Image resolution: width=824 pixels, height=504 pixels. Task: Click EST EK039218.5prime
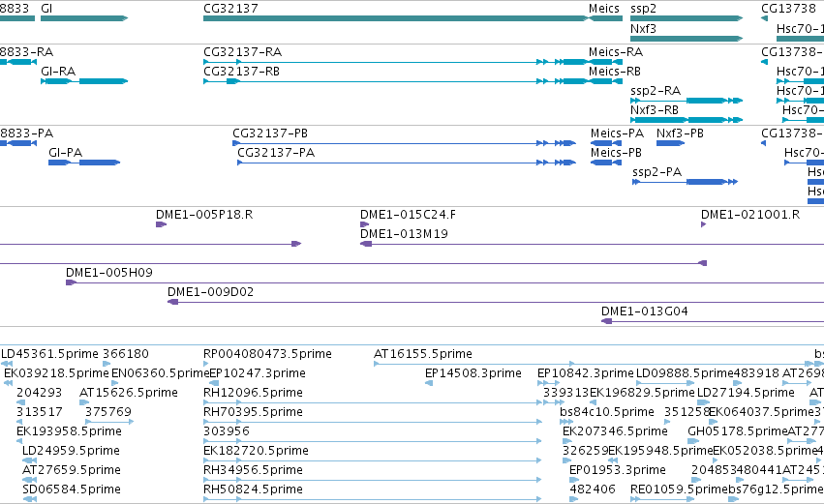pos(56,373)
